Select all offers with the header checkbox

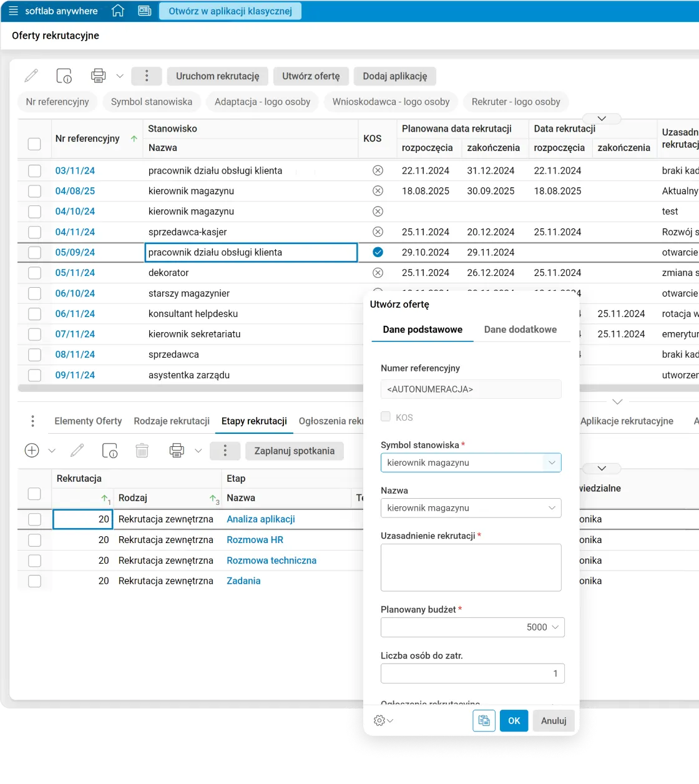coord(34,144)
